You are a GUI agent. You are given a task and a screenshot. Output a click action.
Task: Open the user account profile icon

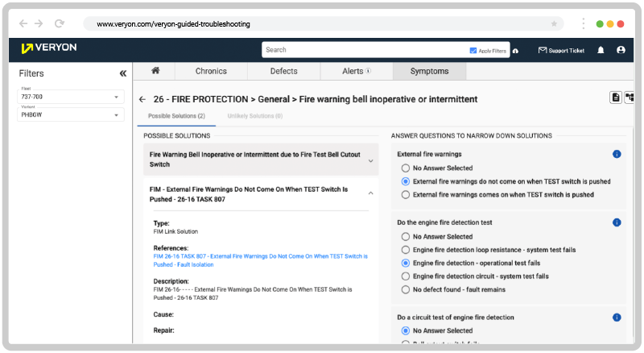621,50
